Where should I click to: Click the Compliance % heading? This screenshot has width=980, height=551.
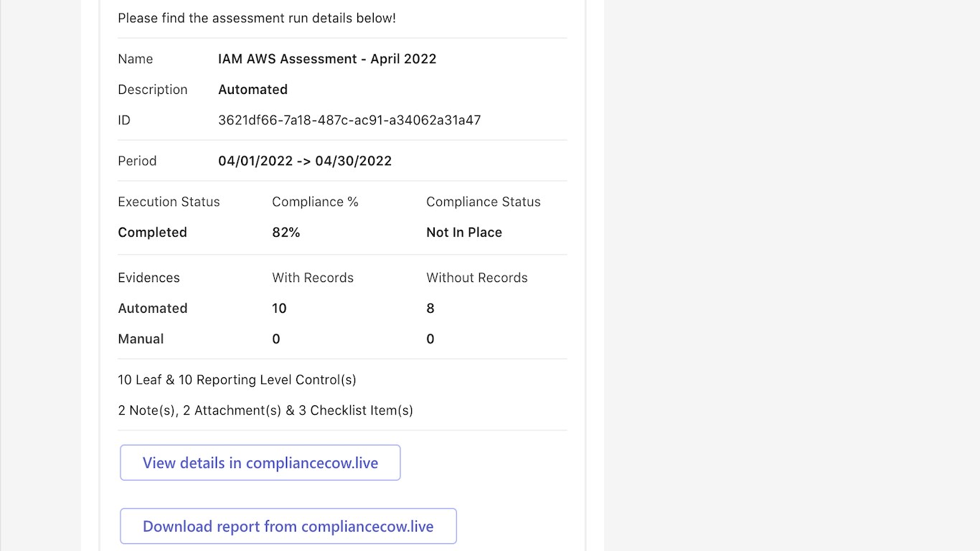click(315, 202)
